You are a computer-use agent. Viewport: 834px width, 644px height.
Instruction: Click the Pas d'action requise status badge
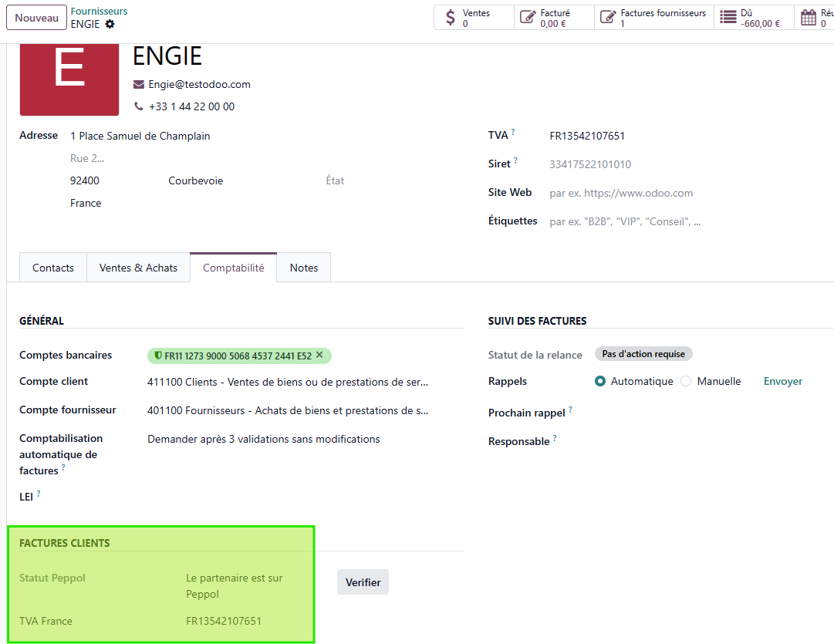(643, 354)
